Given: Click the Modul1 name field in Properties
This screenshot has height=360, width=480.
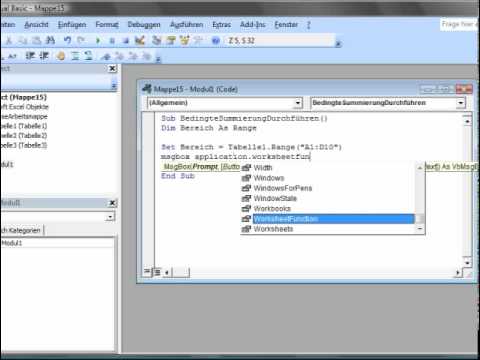Looking at the screenshot, I should coord(57,243).
